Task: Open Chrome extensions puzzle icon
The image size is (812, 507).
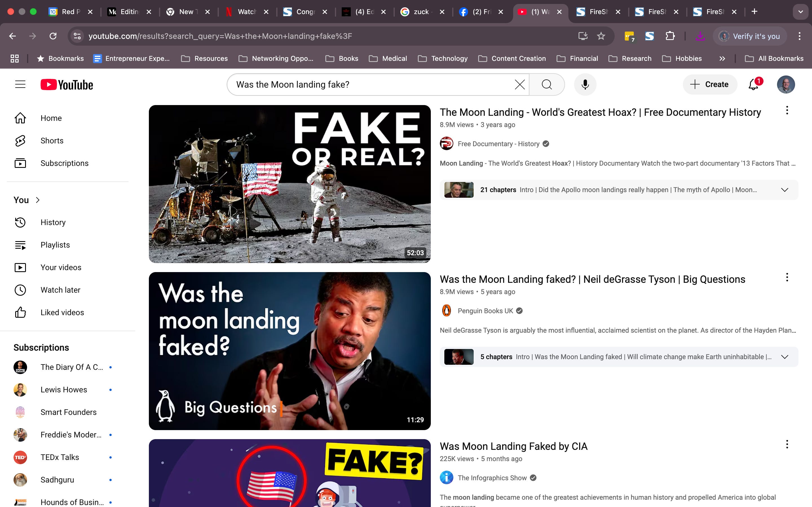Action: click(670, 36)
